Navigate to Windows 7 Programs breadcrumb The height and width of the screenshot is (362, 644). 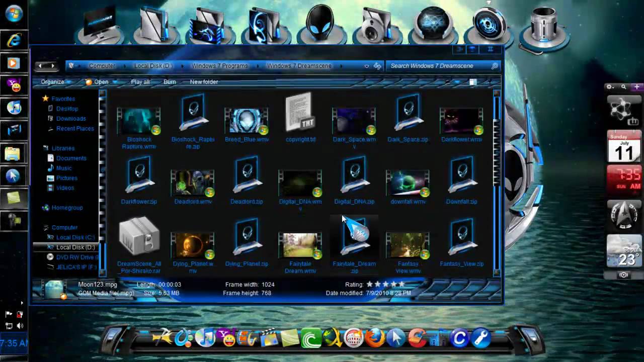tap(219, 66)
